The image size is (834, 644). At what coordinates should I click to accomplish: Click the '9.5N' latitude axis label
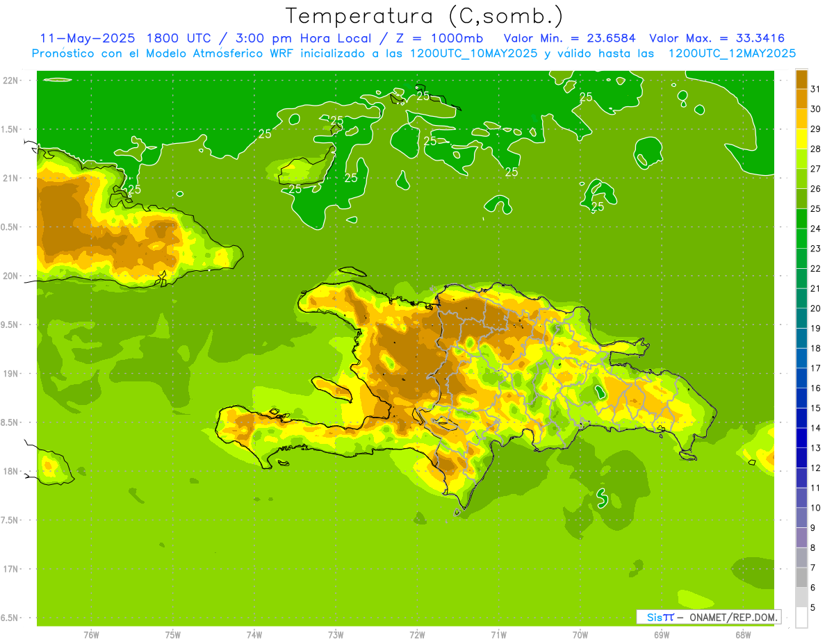click(9, 324)
